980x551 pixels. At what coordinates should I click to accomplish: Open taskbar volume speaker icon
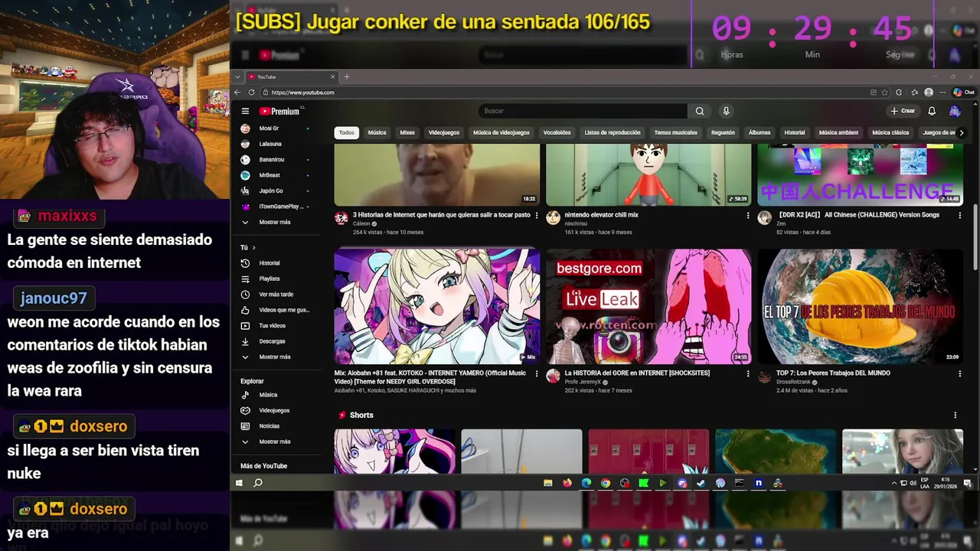click(913, 483)
